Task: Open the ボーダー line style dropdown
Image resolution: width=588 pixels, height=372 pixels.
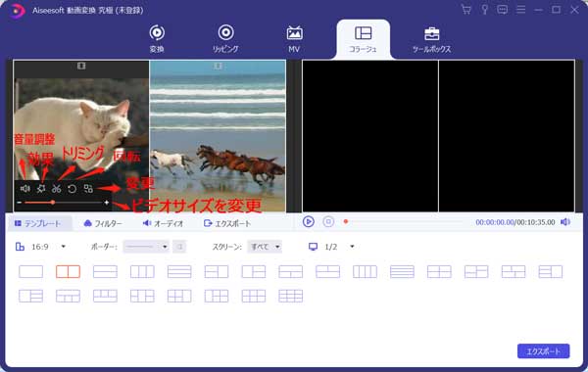Action: pyautogui.click(x=146, y=247)
